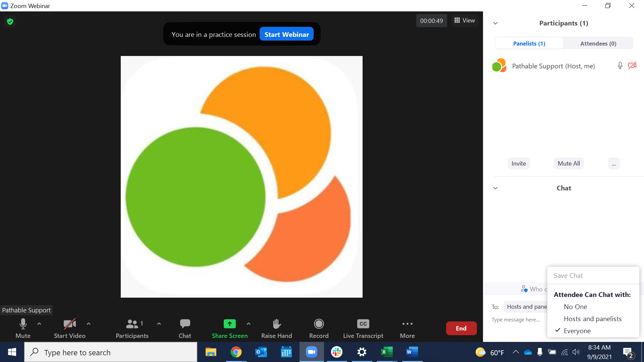Open the weather widget showing 60°F
This screenshot has height=362, width=644.
pyautogui.click(x=490, y=352)
